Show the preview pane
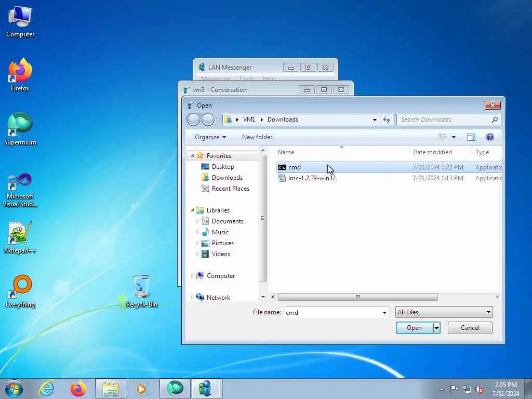The height and width of the screenshot is (399, 532). 471,137
